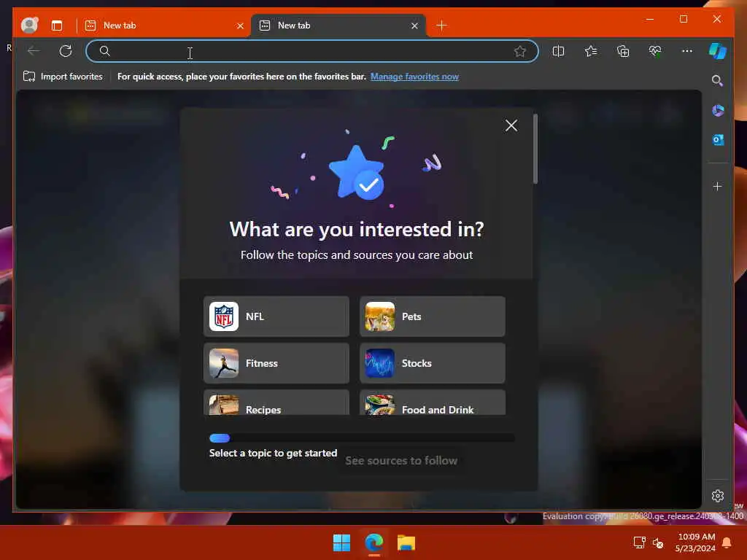
Task: Click the Back navigation arrow
Action: (x=34, y=51)
